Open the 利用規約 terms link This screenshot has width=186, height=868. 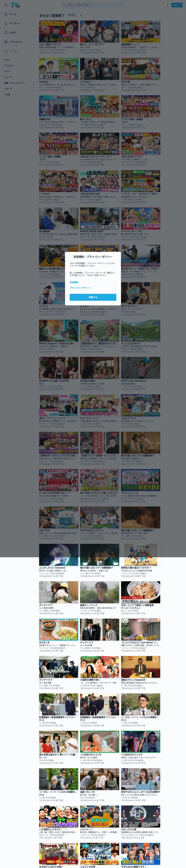(x=74, y=282)
